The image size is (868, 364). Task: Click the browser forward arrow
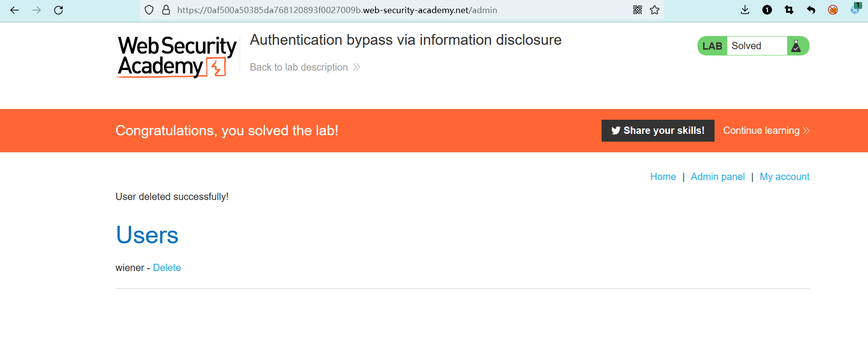coord(37,10)
